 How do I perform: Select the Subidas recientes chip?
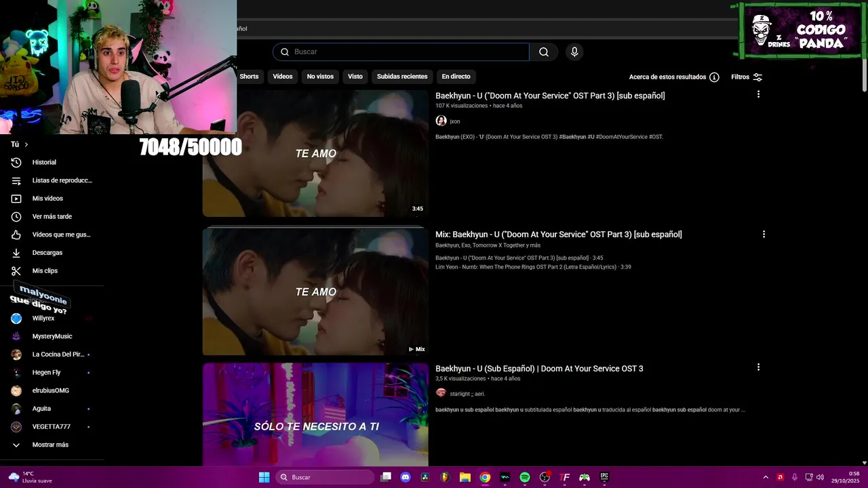402,77
